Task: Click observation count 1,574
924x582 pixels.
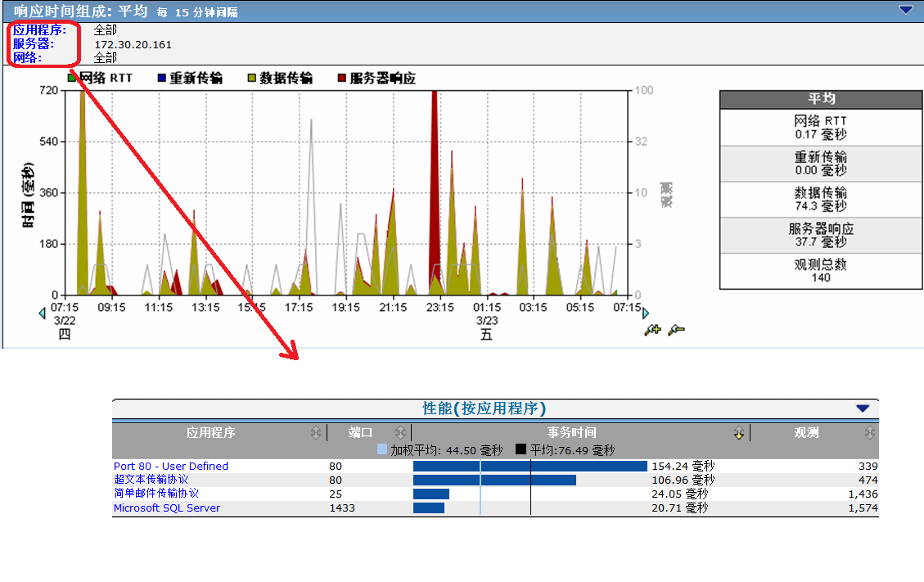Action: coord(863,508)
